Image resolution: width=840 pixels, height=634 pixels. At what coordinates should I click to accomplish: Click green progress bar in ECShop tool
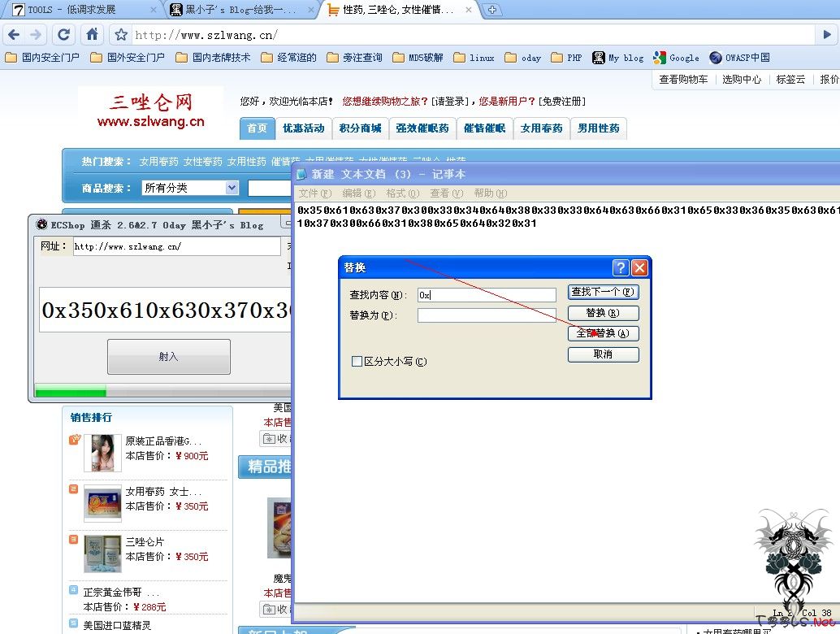(70, 391)
